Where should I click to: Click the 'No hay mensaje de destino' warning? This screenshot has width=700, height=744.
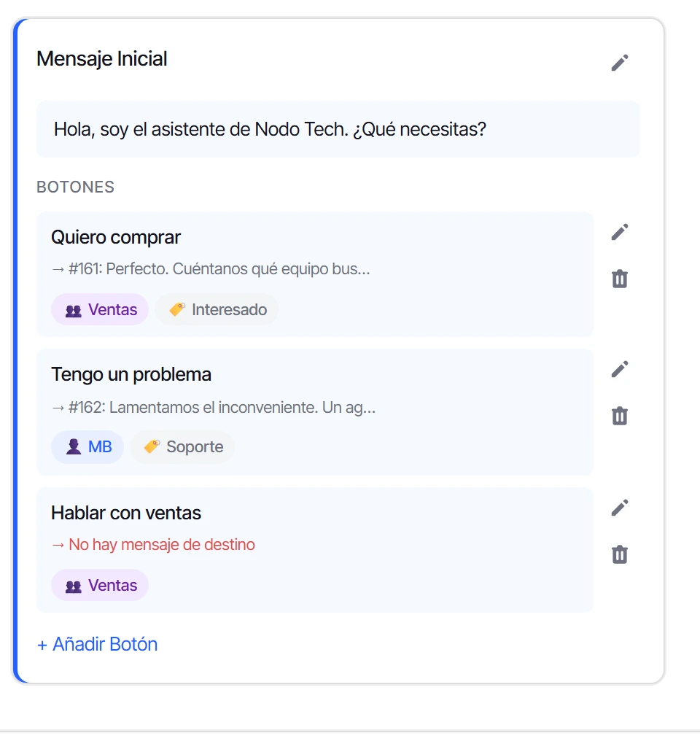(153, 545)
